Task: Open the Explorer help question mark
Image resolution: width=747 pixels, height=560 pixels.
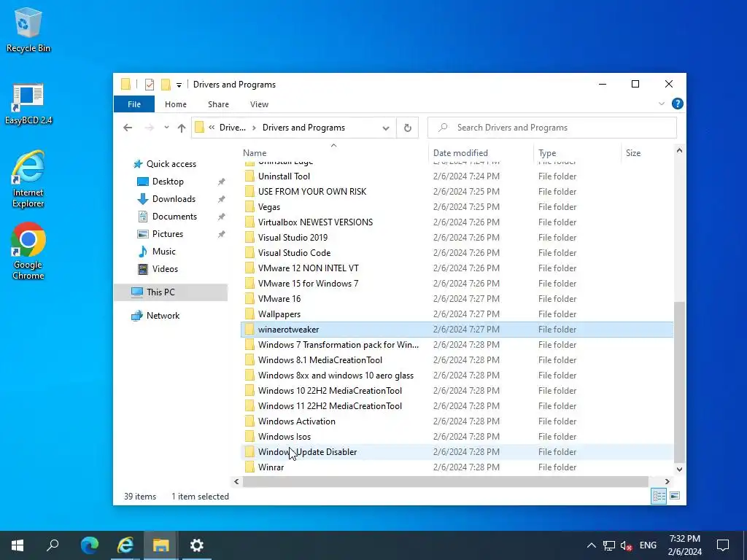Action: 677,104
